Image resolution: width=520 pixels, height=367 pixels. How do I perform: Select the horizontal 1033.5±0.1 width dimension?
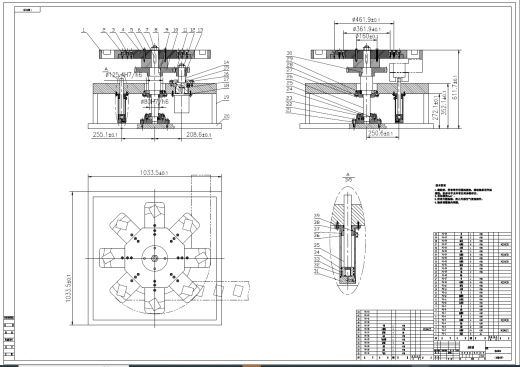[x=154, y=172]
